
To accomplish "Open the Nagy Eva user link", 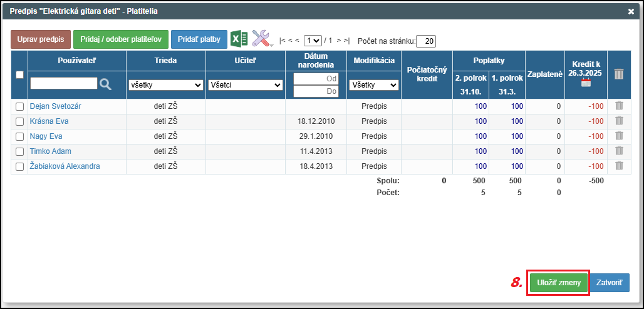I will (x=46, y=136).
